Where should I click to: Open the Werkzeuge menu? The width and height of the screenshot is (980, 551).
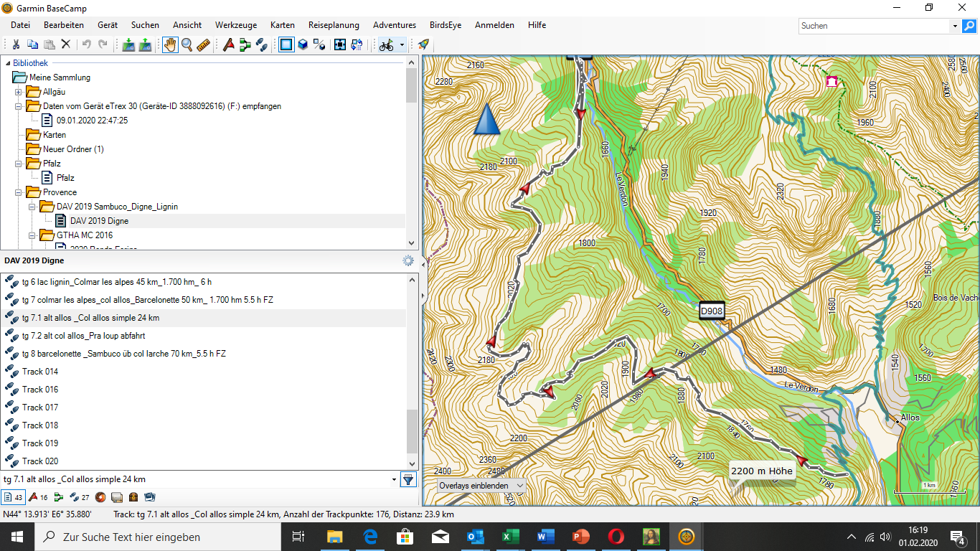(x=235, y=25)
